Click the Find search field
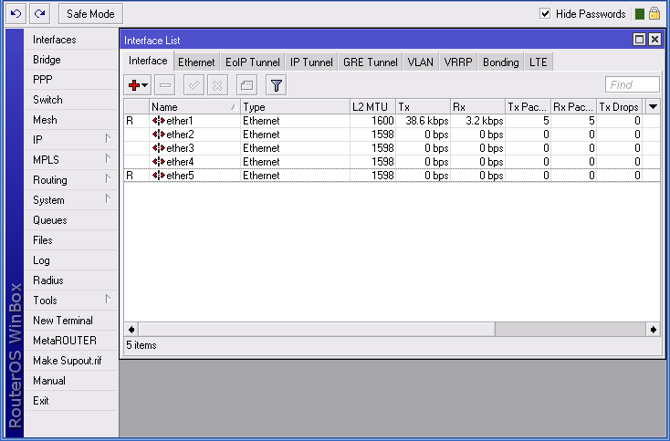The width and height of the screenshot is (670, 441). click(x=632, y=86)
